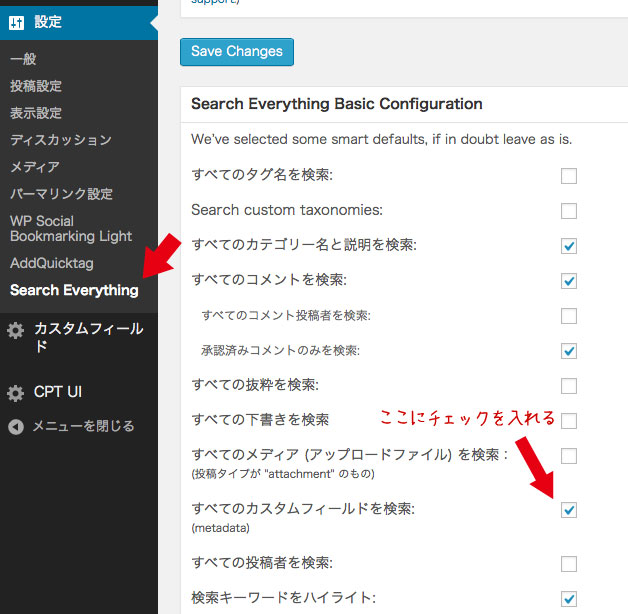628x614 pixels.
Task: Enable すべてのメディア (アップロードファイル) を検索 checkbox
Action: tap(569, 456)
